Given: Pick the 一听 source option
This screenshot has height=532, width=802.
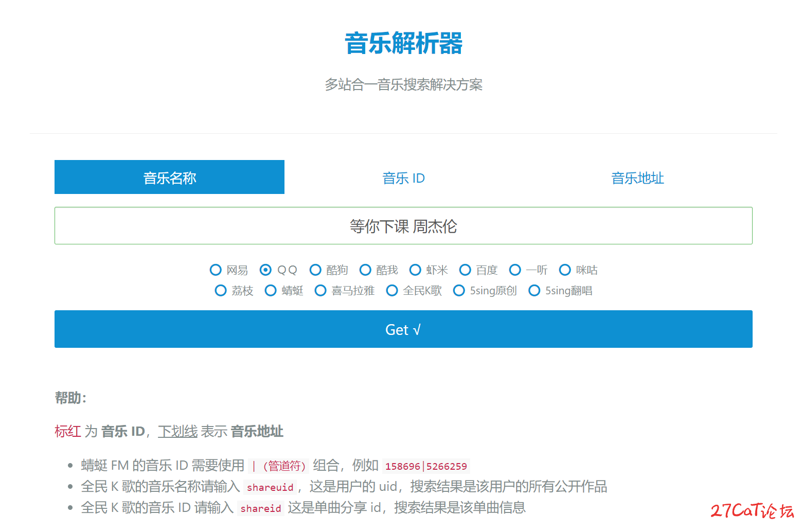Looking at the screenshot, I should coord(515,270).
